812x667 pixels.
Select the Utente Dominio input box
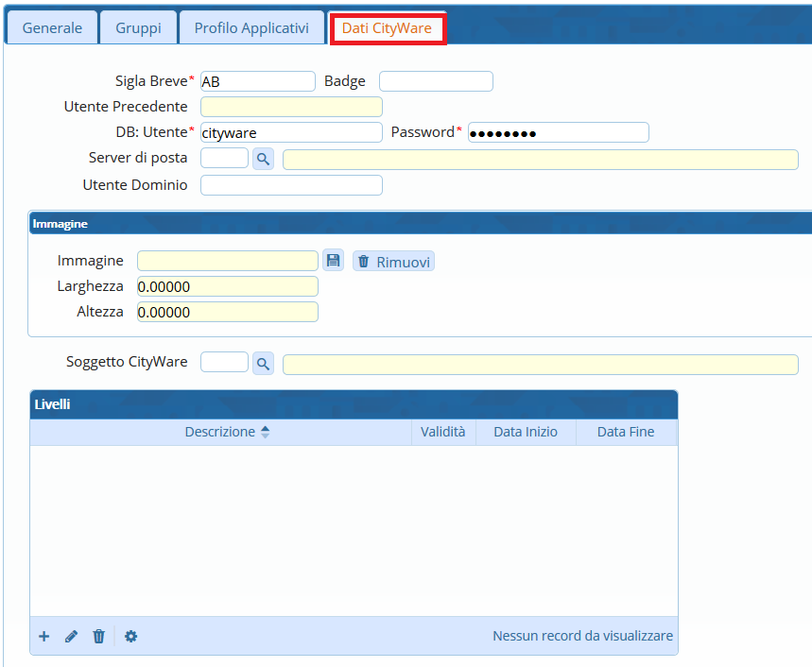point(291,185)
